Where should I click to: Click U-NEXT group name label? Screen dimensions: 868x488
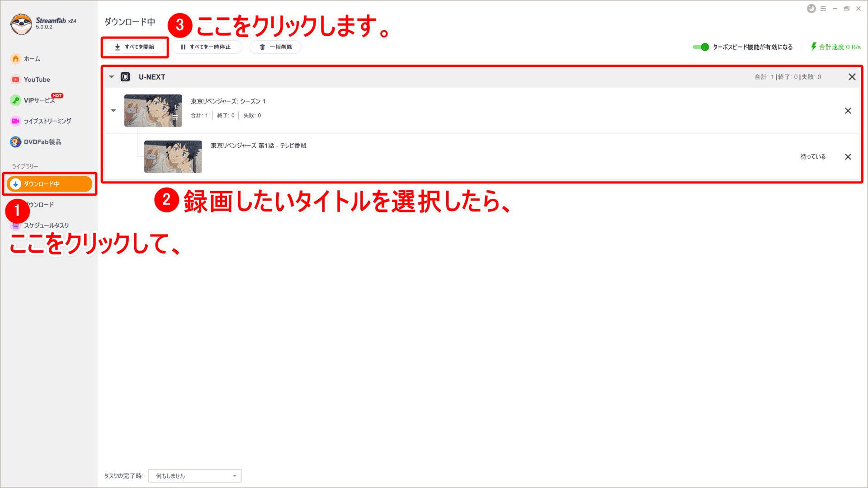(x=152, y=77)
